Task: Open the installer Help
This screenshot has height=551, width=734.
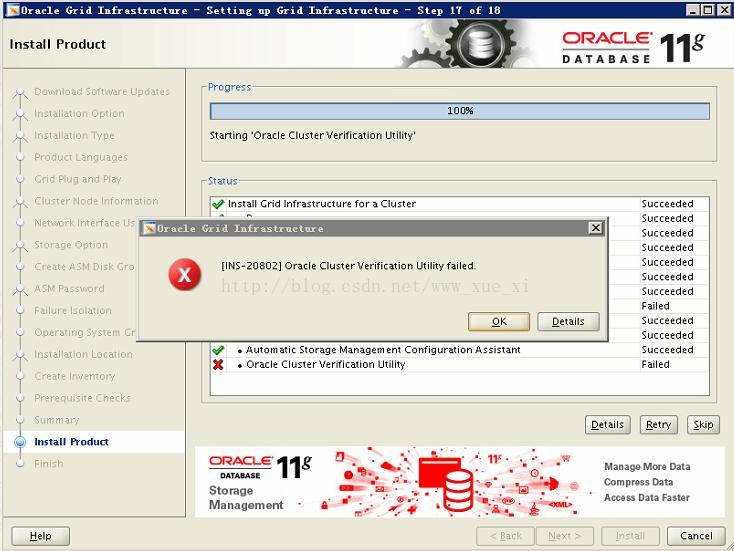Action: point(40,536)
